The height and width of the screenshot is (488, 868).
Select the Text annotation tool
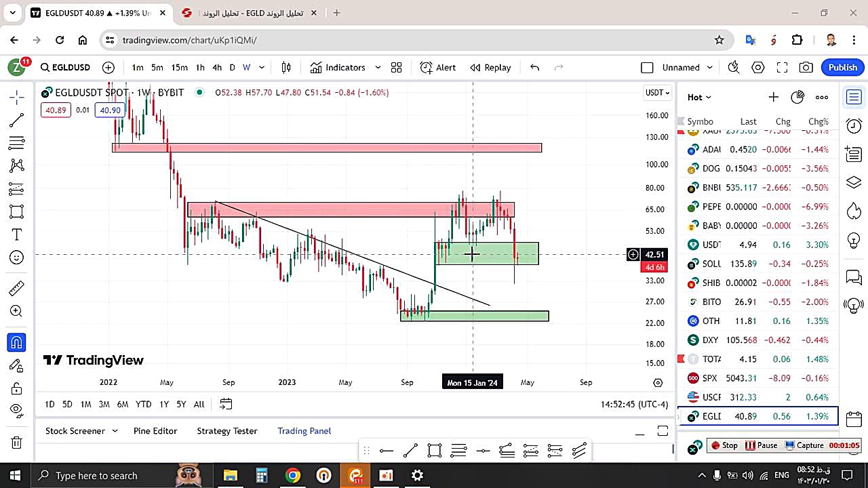point(17,235)
